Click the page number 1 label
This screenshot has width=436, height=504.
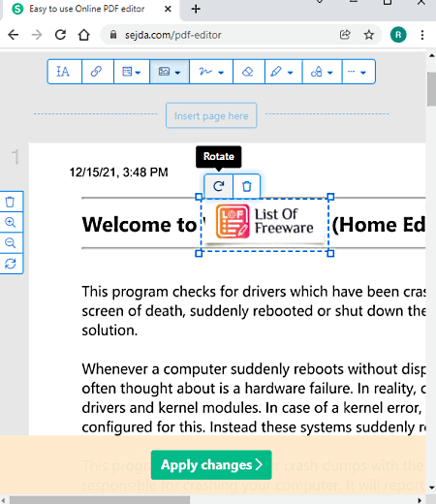tap(16, 157)
